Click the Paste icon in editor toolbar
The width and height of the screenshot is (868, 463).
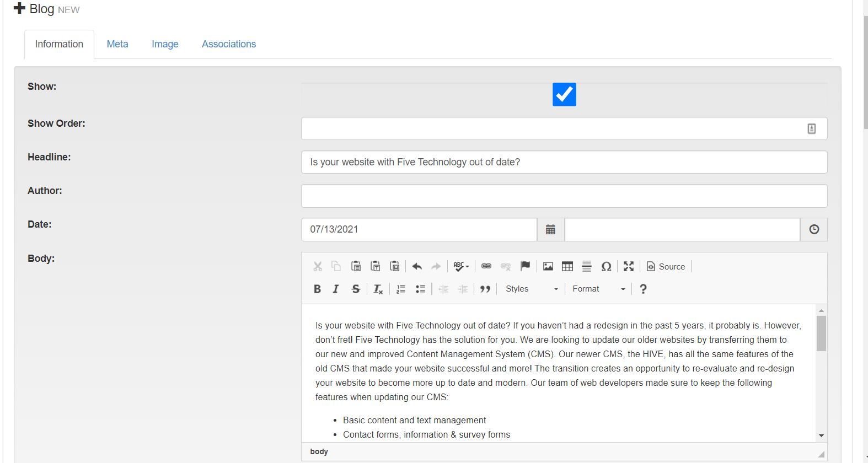pos(356,267)
